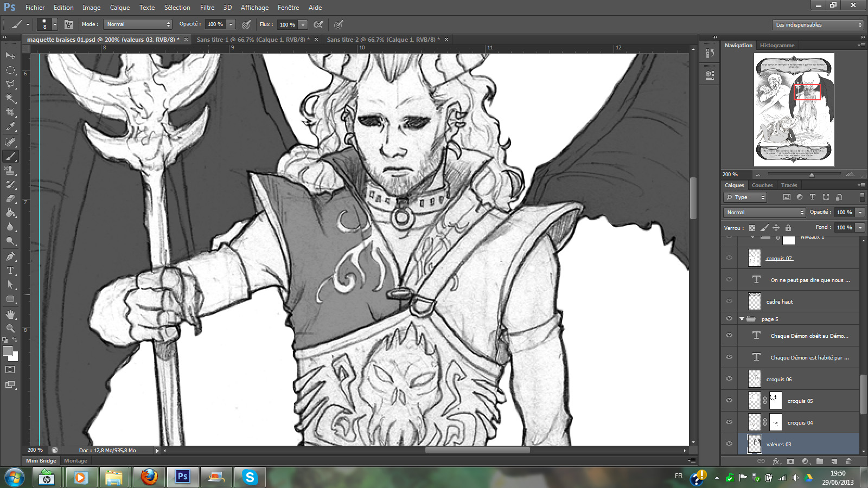Select the Hand tool
The image size is (868, 488).
10,314
